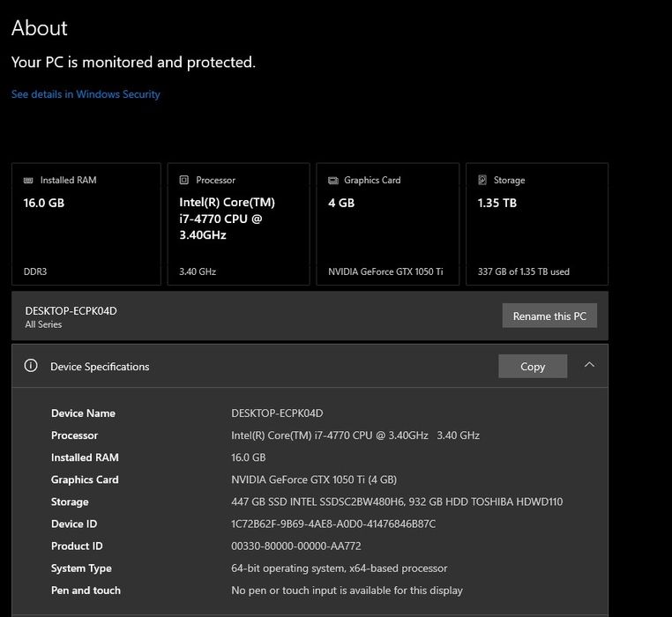Click the Device ID value 1C72B62F
This screenshot has height=617, width=672.
coord(333,524)
